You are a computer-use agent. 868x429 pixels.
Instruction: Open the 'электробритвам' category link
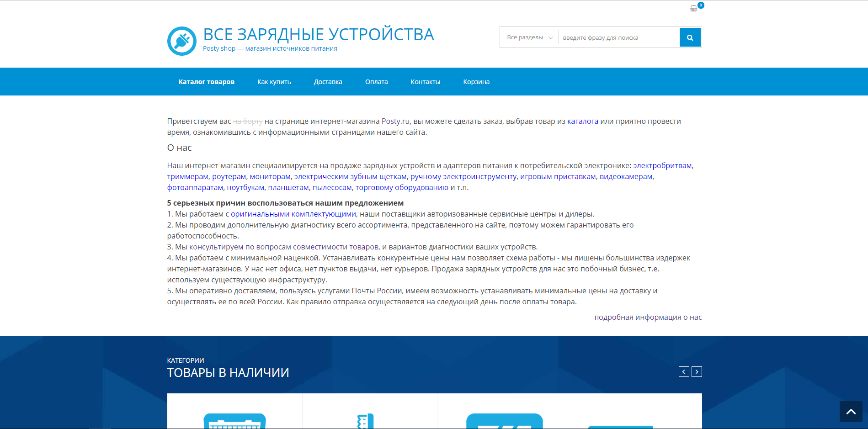point(662,166)
